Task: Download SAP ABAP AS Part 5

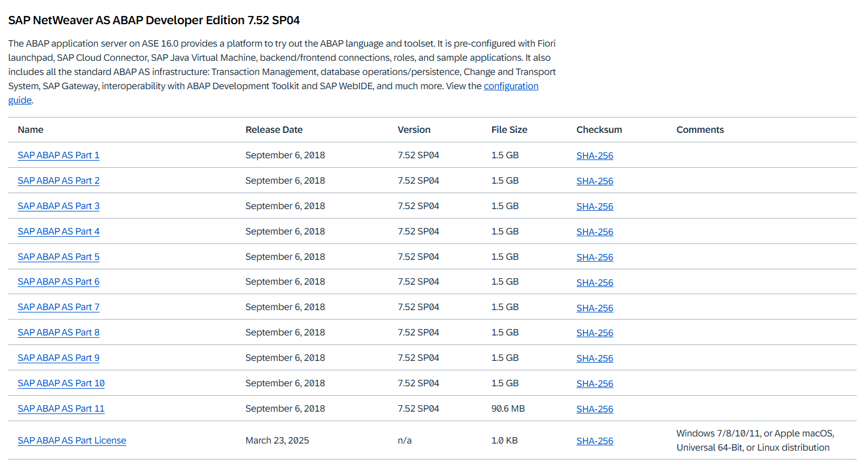Action: click(58, 257)
